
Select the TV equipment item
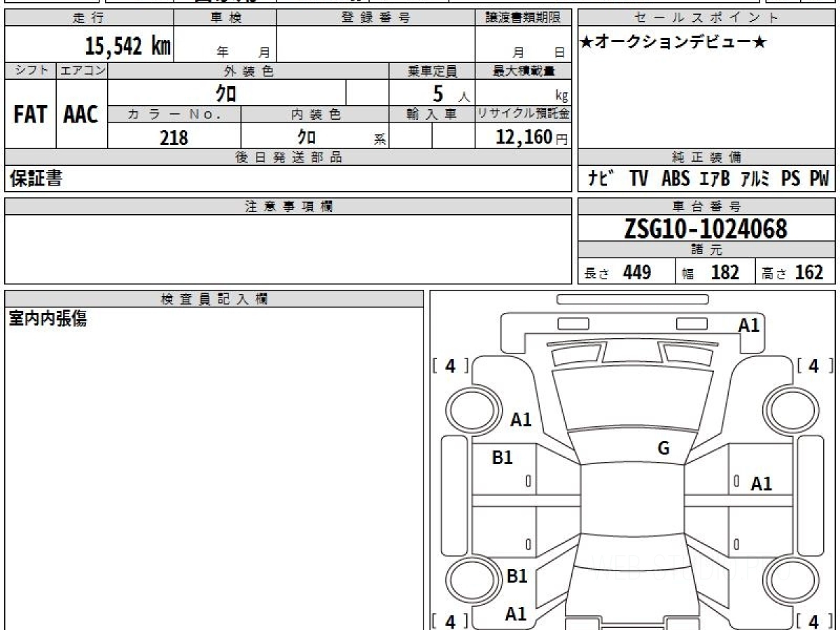coord(638,179)
